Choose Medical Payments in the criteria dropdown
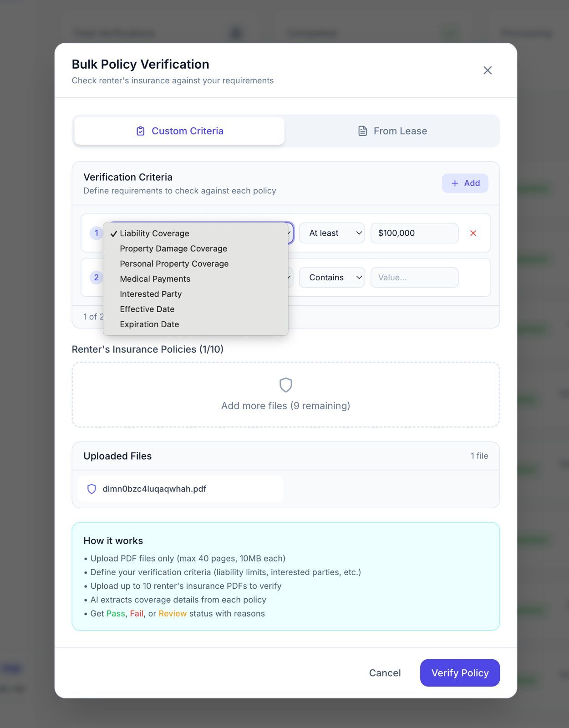569x728 pixels. point(155,278)
